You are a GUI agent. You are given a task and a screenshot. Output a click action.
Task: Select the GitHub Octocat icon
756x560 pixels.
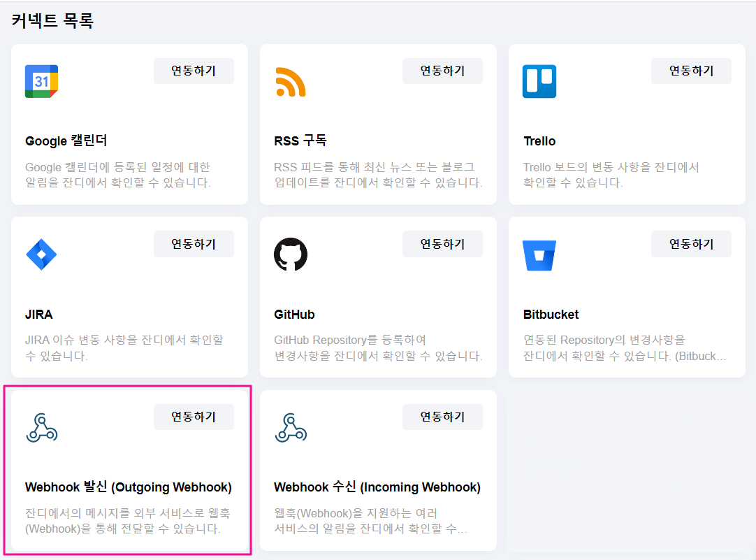click(x=291, y=254)
